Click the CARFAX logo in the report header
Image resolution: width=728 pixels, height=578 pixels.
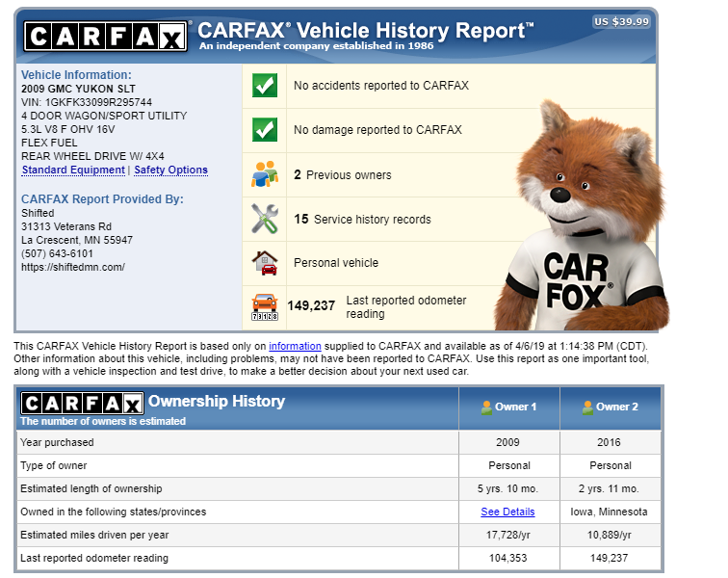106,37
